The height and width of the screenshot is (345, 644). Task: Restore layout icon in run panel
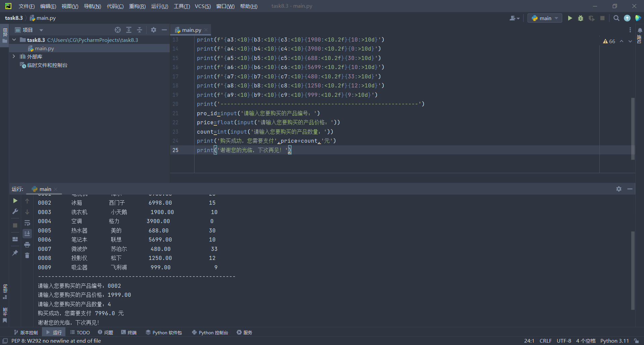tap(15, 239)
